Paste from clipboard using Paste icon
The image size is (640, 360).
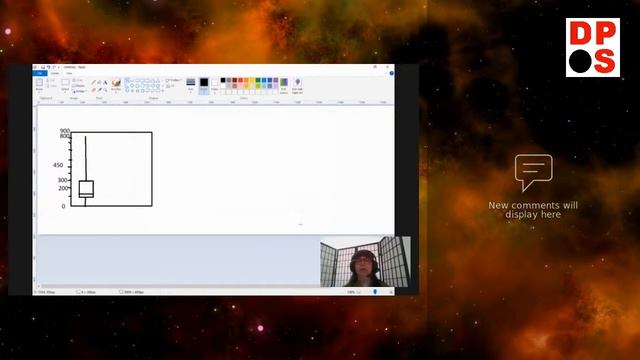click(x=39, y=83)
